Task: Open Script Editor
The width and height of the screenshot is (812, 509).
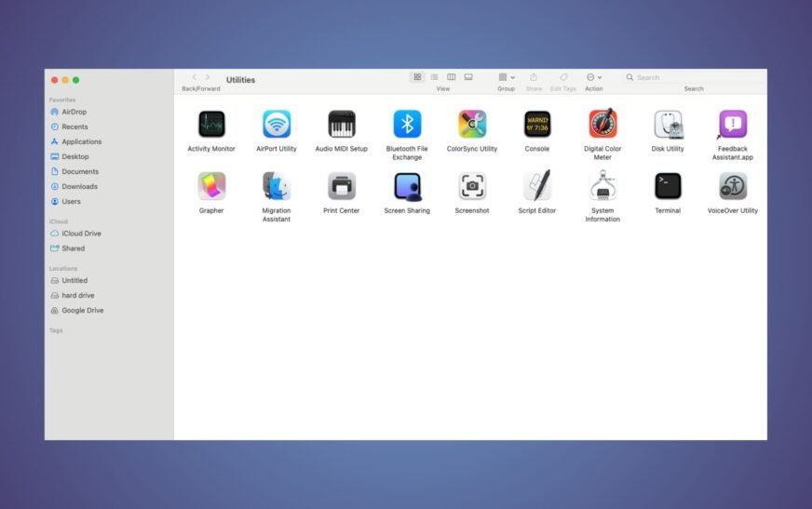Action: (537, 185)
